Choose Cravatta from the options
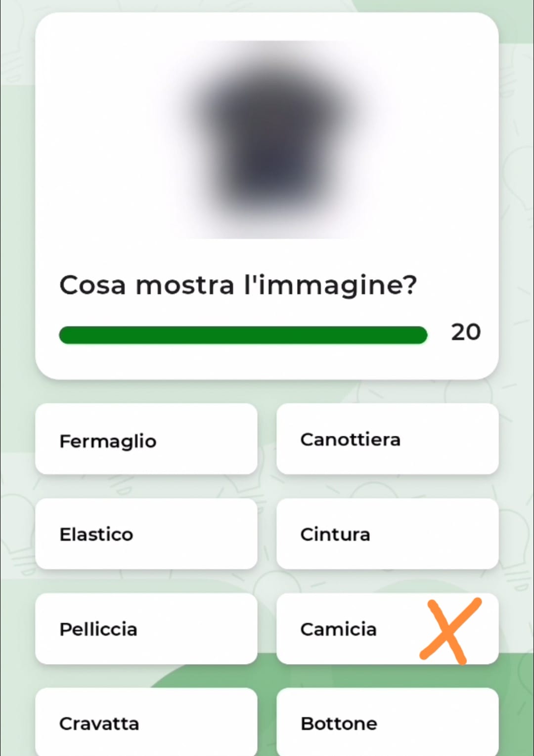This screenshot has height=756, width=534. click(146, 722)
